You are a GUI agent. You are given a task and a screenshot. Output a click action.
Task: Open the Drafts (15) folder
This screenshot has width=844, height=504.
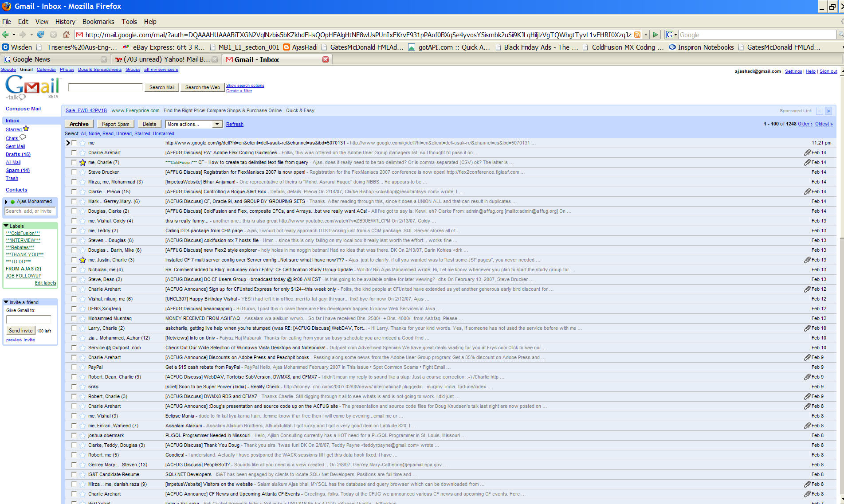(x=18, y=154)
